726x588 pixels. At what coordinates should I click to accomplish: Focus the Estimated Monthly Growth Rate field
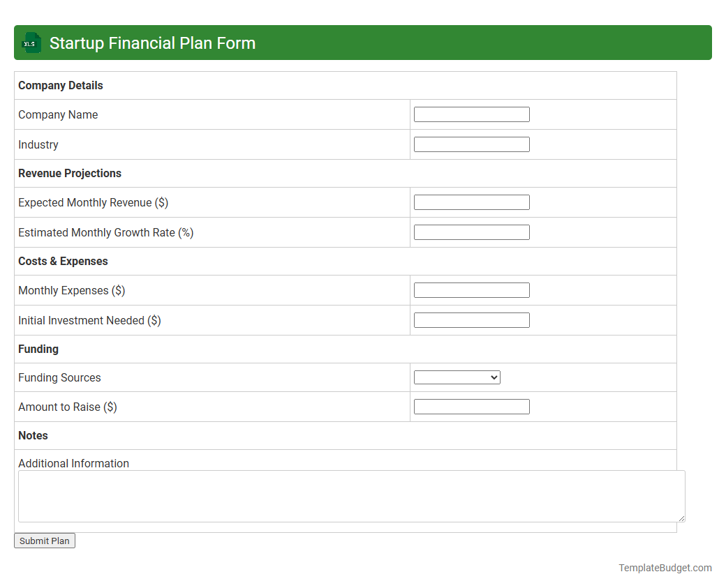[x=471, y=232]
